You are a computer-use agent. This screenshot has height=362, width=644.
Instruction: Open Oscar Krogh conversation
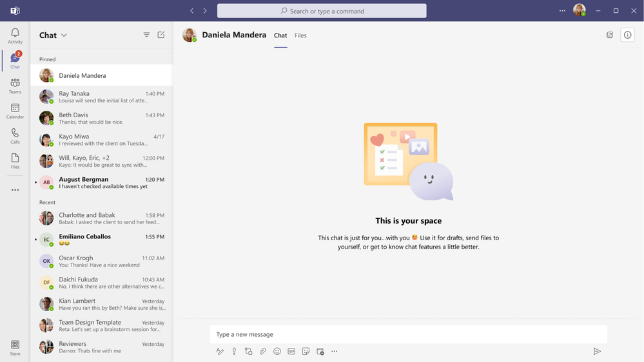click(x=101, y=261)
